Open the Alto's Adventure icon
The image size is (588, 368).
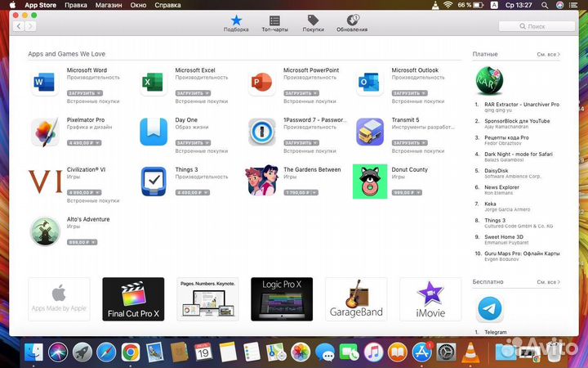point(45,231)
